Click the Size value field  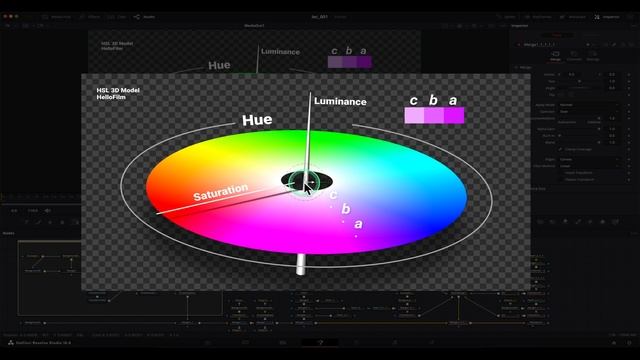tap(613, 81)
